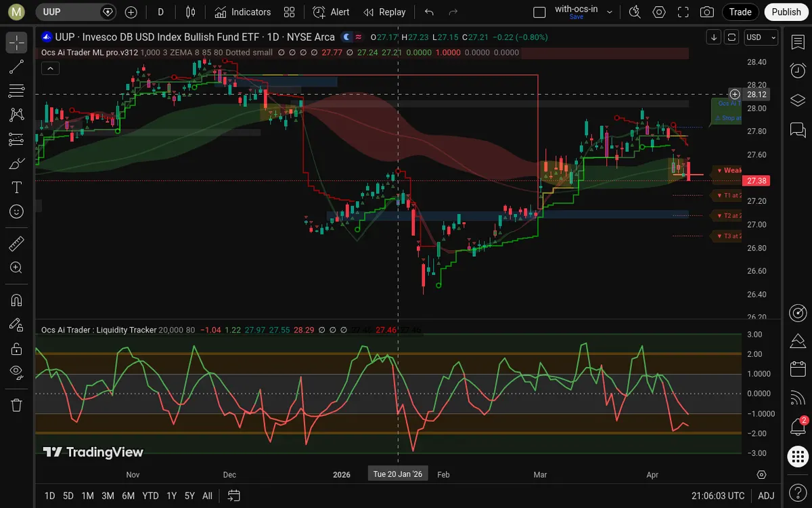
Task: Select the ruler measure tool
Action: pyautogui.click(x=17, y=243)
